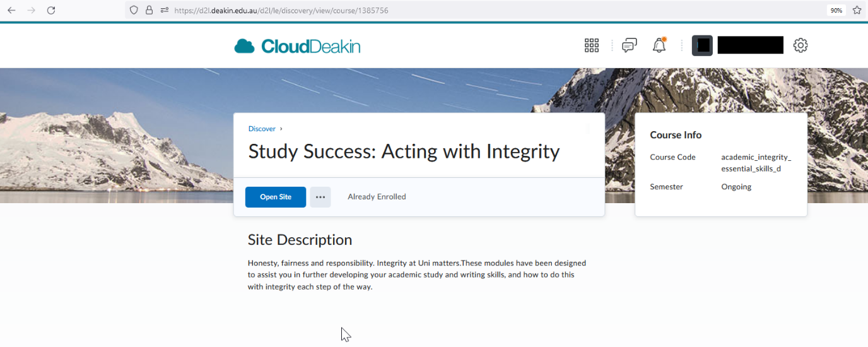Open the admin settings gear icon
Viewport: 868px width, 347px height.
801,45
